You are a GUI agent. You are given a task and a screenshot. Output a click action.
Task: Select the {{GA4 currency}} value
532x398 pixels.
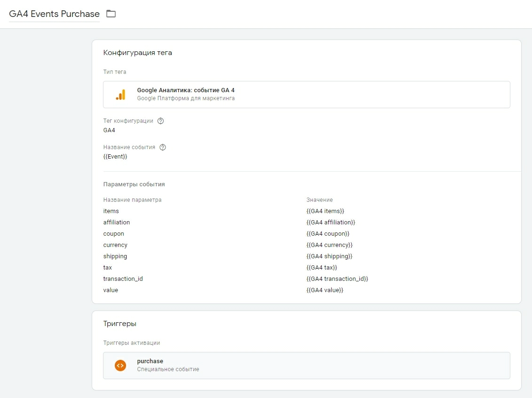coord(329,245)
